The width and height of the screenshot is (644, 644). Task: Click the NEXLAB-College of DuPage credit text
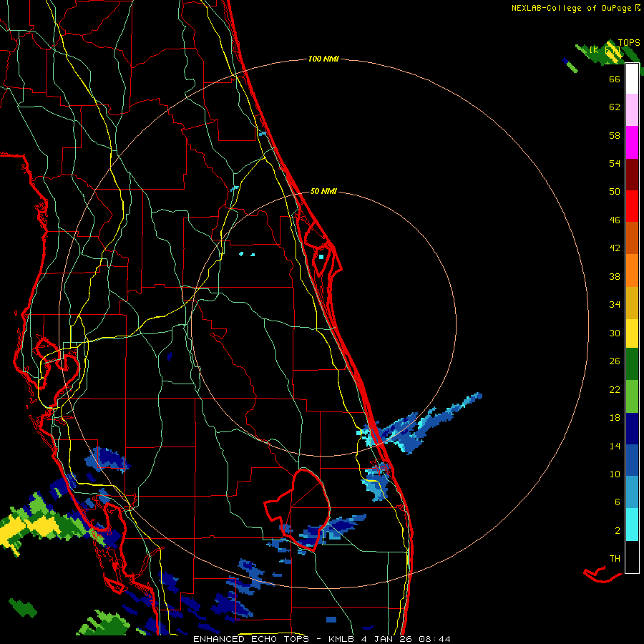point(576,8)
